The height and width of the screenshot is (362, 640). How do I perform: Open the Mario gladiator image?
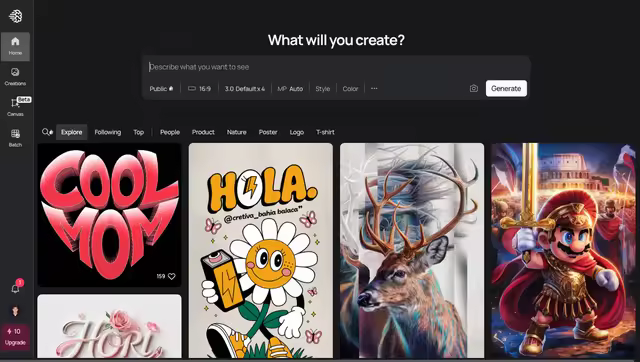pos(563,251)
